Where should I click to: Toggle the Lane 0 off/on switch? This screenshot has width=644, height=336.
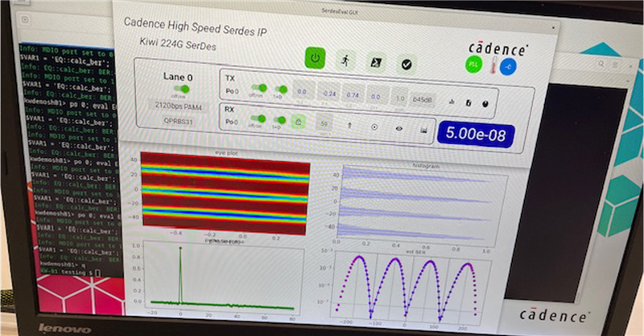pos(184,89)
